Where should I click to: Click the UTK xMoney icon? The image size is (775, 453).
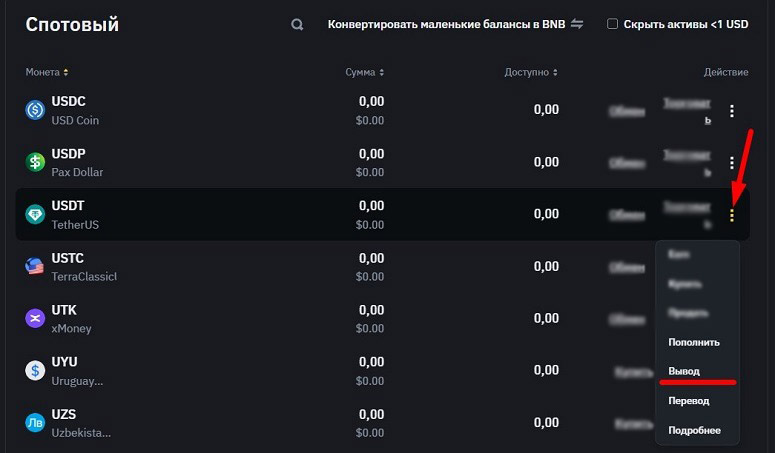tap(35, 318)
